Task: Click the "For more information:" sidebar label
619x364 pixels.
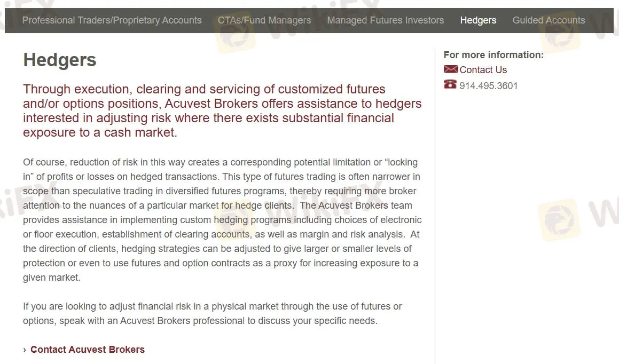Action: point(493,55)
